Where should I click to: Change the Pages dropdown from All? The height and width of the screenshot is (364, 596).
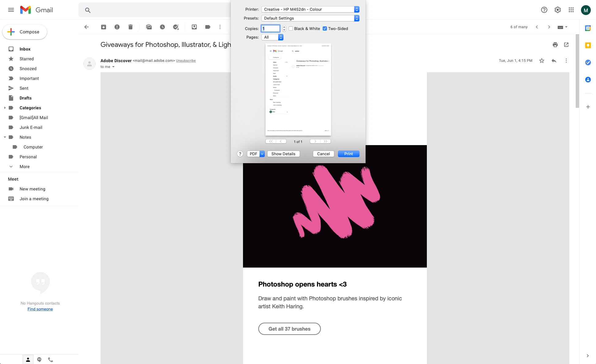coord(272,37)
